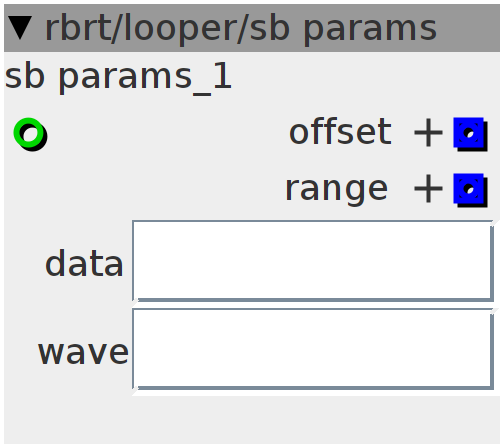The image size is (504, 448).
Task: Click blank space right of sb params_1 name
Action: pyautogui.click(x=365, y=78)
